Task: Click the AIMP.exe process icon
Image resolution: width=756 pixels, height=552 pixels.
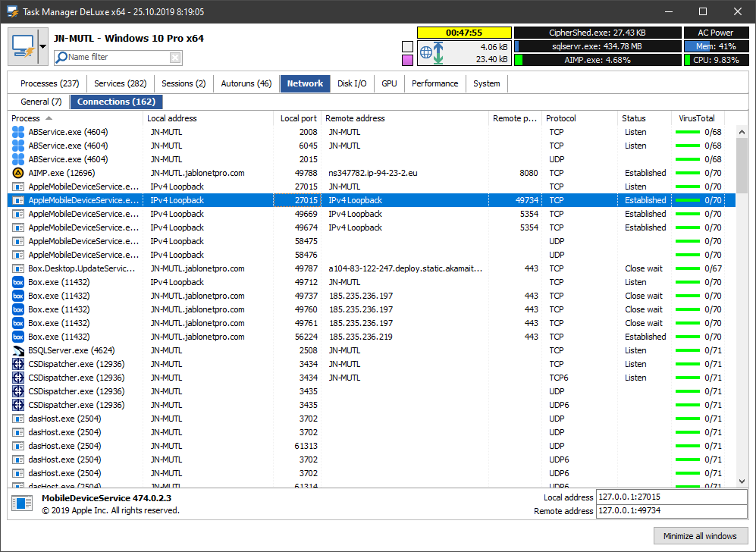Action: 18,173
